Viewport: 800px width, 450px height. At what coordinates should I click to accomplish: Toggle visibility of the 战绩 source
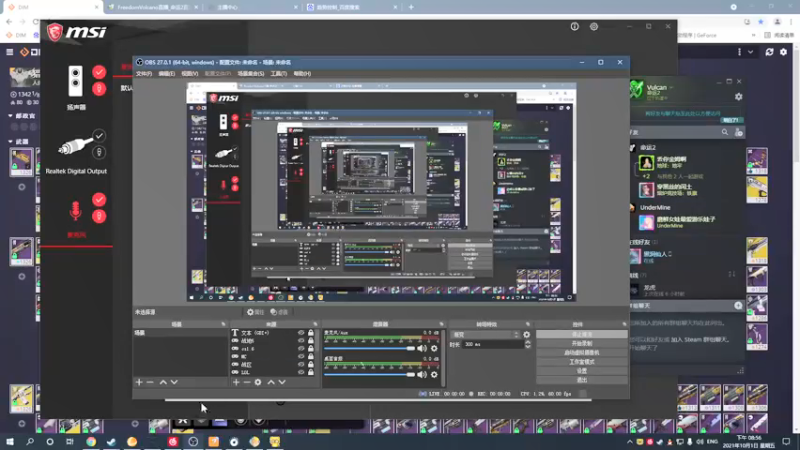coord(301,341)
